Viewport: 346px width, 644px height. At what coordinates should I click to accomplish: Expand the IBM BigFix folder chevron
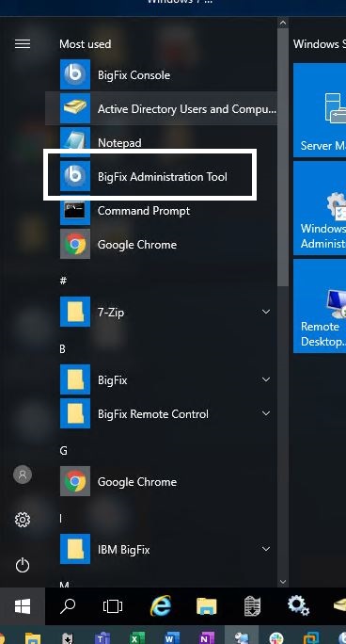click(266, 549)
